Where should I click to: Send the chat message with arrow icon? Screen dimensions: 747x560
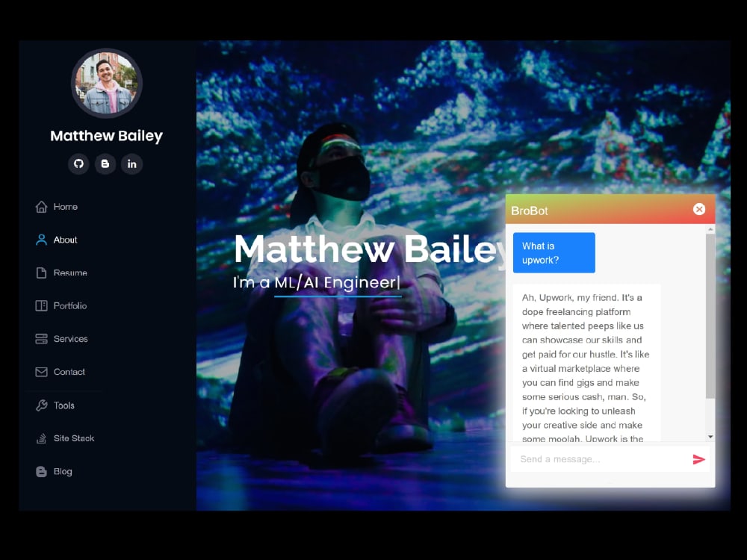698,459
